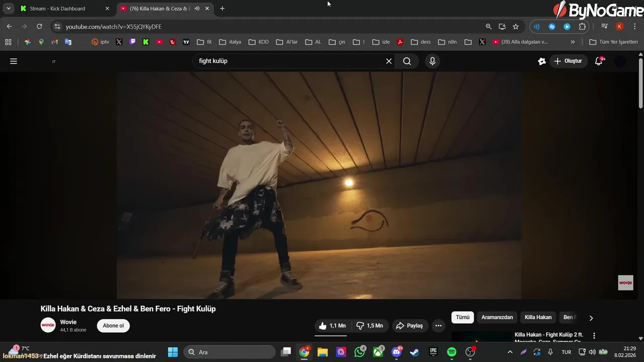This screenshot has width=644, height=362.
Task: Share the video via Paylaş
Action: (x=410, y=326)
